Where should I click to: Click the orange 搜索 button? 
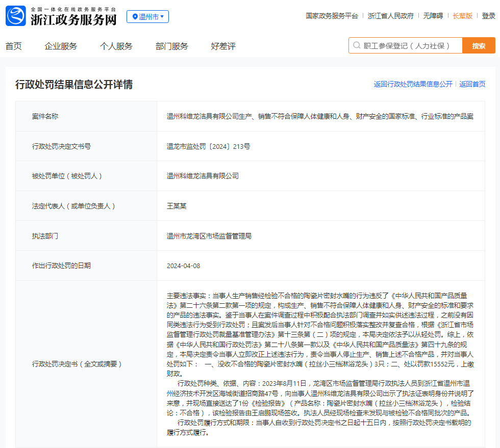click(479, 45)
